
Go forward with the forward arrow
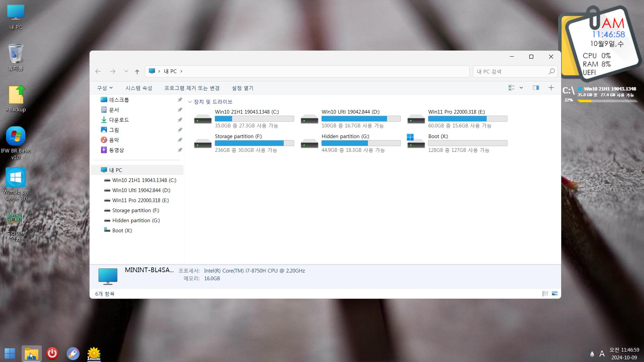coord(113,71)
